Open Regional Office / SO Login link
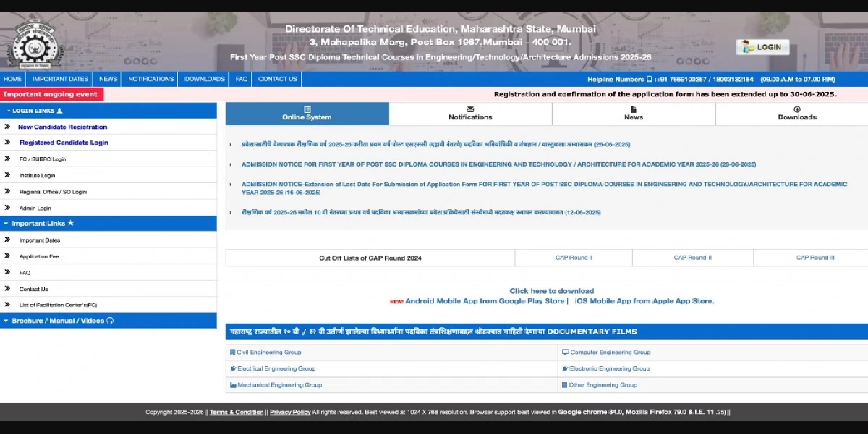 click(x=53, y=192)
